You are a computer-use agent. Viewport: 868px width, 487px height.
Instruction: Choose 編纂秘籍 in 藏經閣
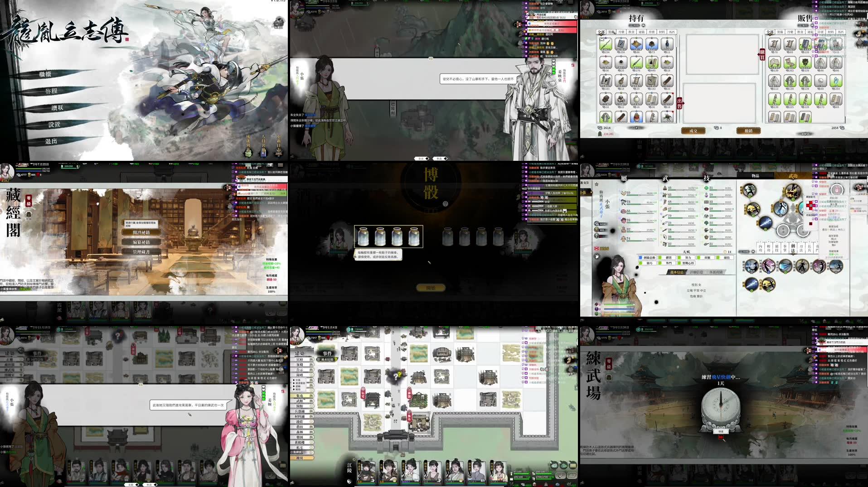141,242
